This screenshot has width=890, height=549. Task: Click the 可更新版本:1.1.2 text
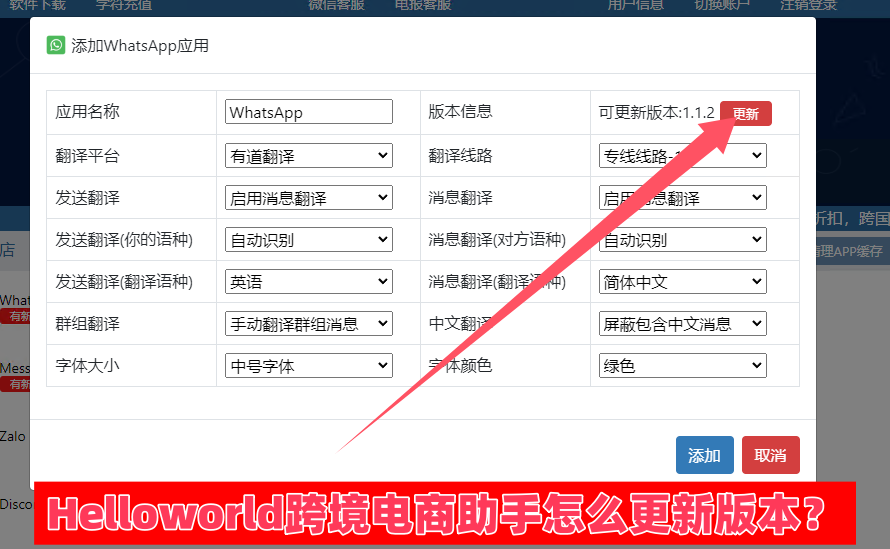coord(656,112)
